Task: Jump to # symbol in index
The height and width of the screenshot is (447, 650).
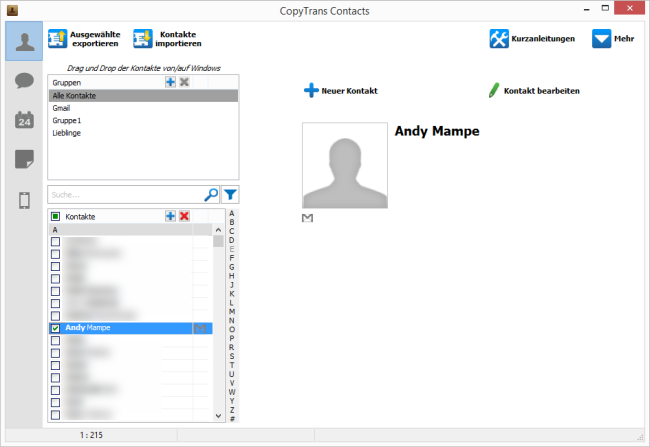Action: point(232,419)
